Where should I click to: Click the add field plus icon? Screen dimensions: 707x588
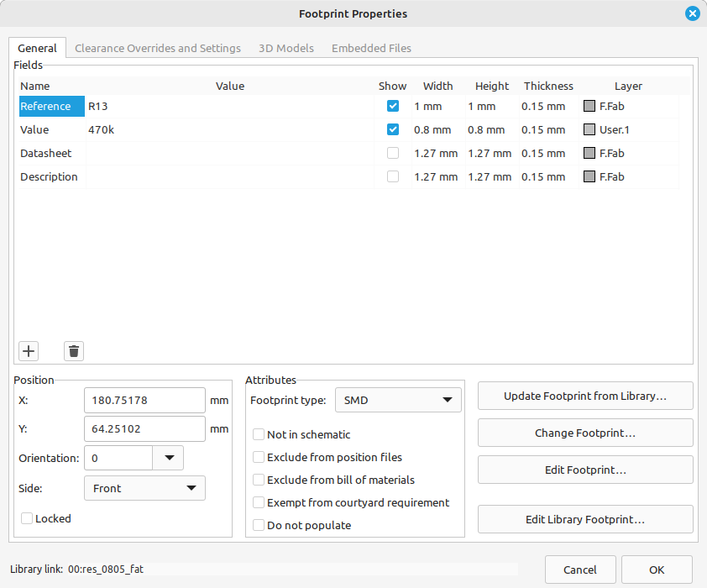[29, 351]
